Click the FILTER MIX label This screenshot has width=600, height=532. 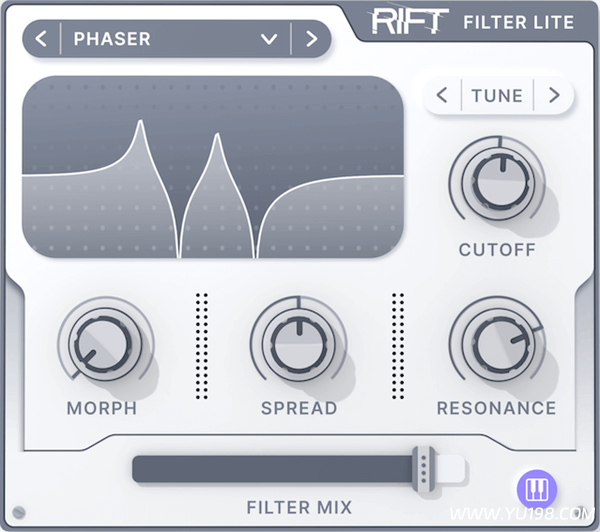[299, 508]
